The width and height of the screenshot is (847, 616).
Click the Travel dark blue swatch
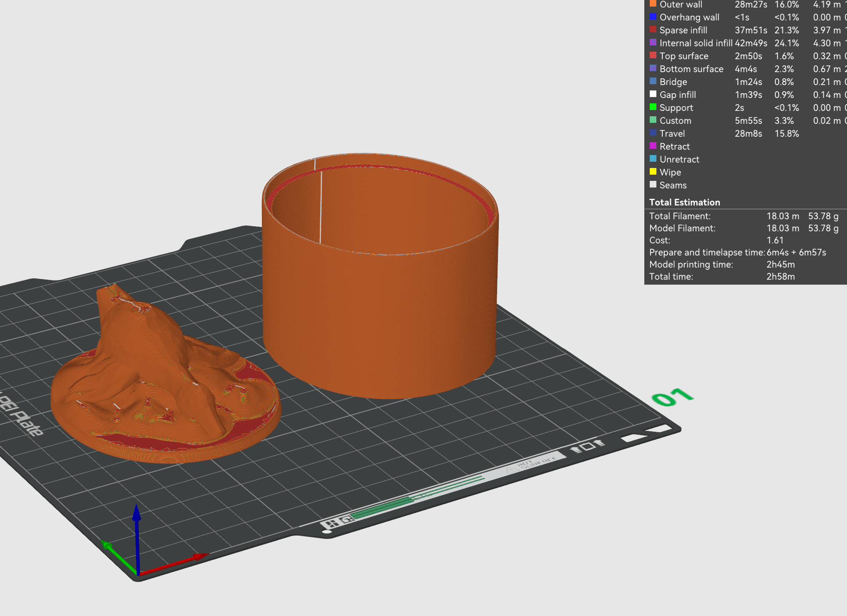coord(653,133)
